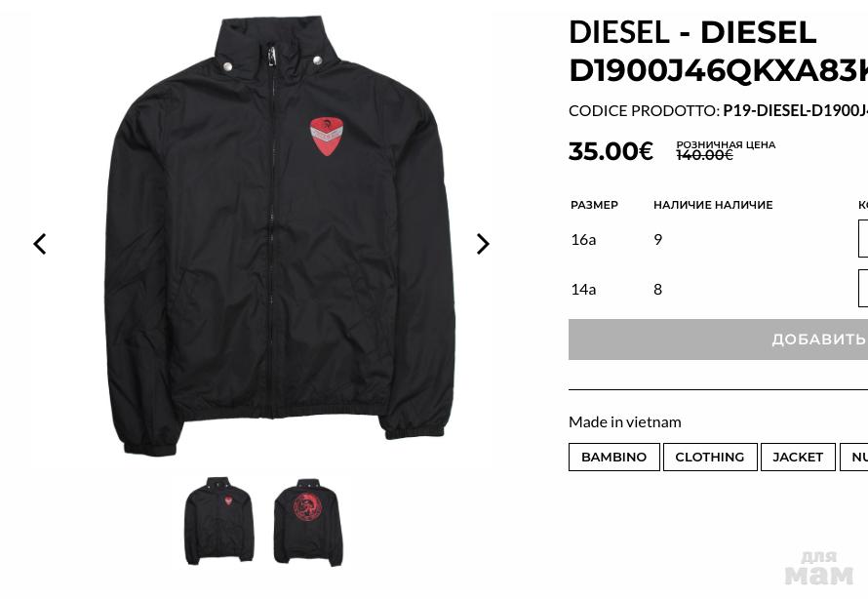Click quantity field for size 16a
This screenshot has height=599, width=868.
863,239
